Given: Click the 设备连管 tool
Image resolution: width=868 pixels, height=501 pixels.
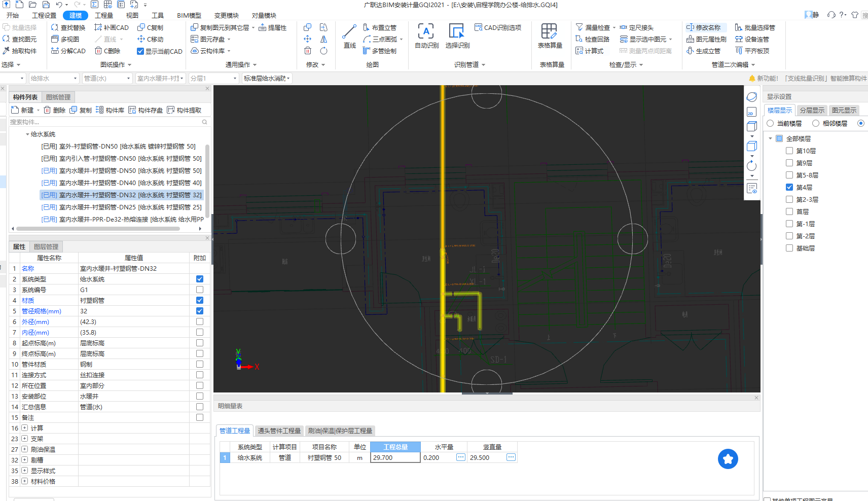Looking at the screenshot, I should [752, 39].
